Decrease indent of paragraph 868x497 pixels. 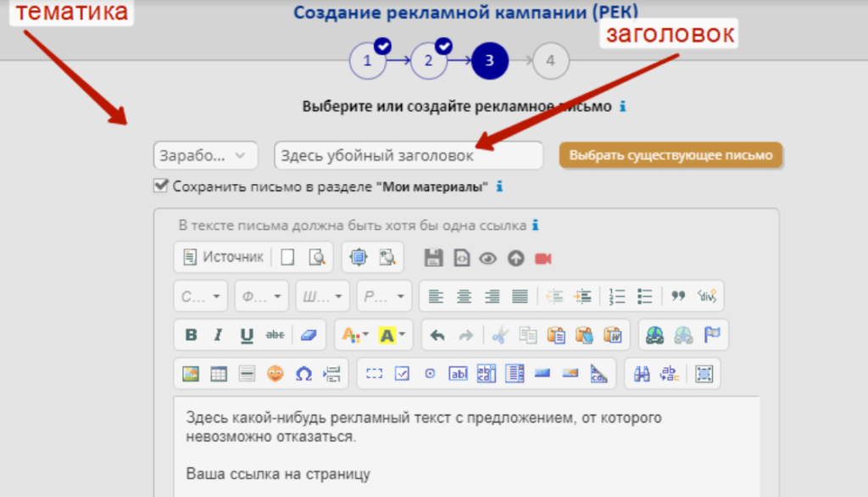554,297
